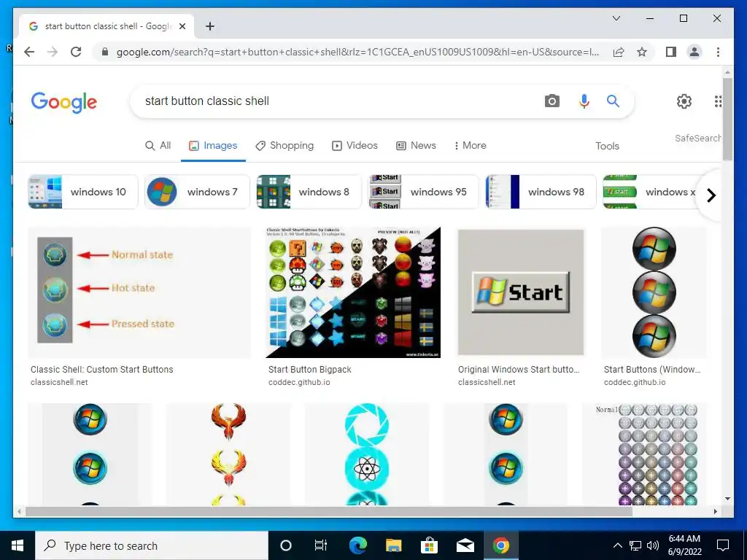Image resolution: width=747 pixels, height=560 pixels.
Task: Submit search with magnifying glass icon
Action: (613, 101)
